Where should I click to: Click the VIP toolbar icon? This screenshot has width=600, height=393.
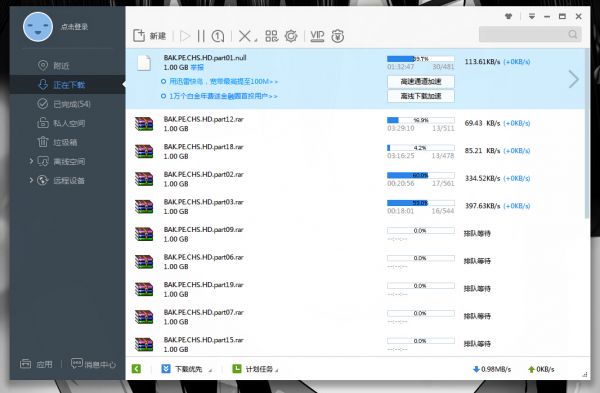coord(317,36)
